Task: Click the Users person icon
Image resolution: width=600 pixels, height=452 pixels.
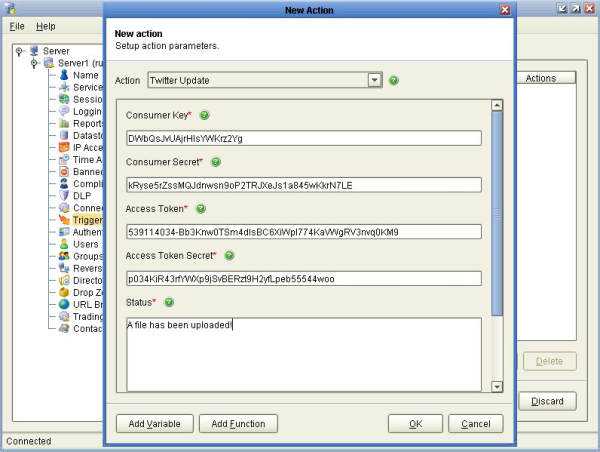Action: [64, 244]
